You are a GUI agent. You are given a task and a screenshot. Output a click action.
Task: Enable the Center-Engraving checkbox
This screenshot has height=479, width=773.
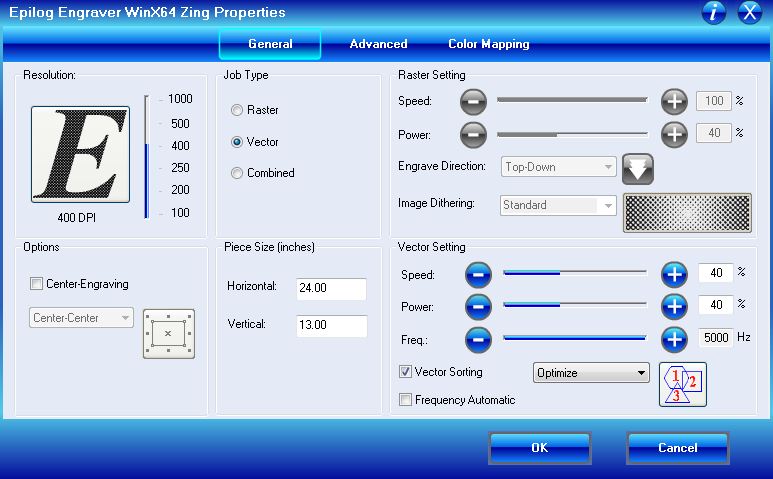tap(36, 283)
